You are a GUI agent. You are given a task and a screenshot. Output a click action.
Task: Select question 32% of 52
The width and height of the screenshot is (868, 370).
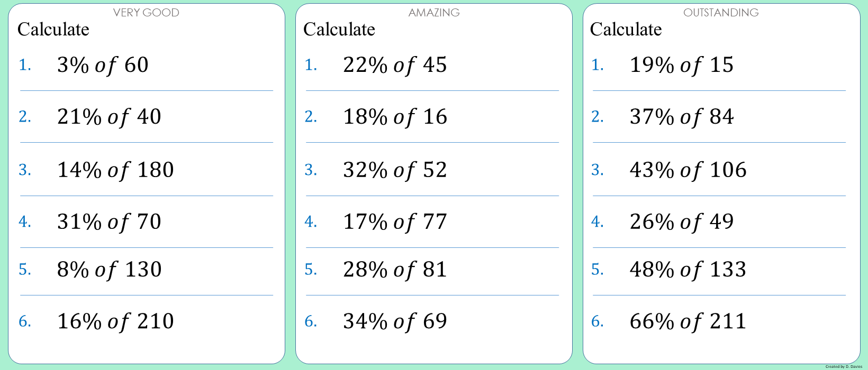click(395, 170)
